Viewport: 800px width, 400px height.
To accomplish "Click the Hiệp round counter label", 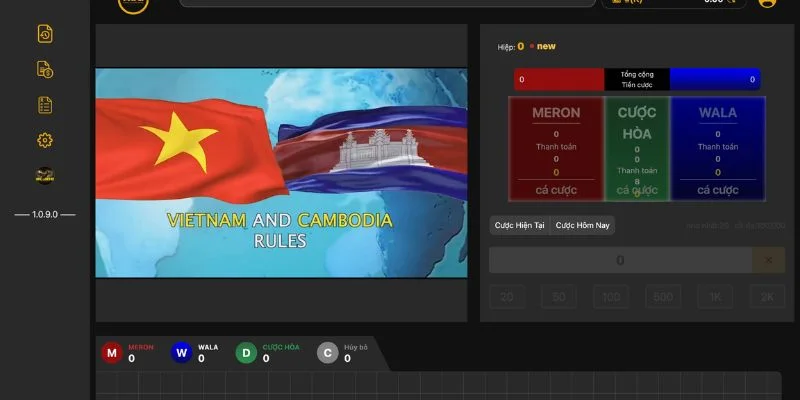I will click(x=506, y=47).
